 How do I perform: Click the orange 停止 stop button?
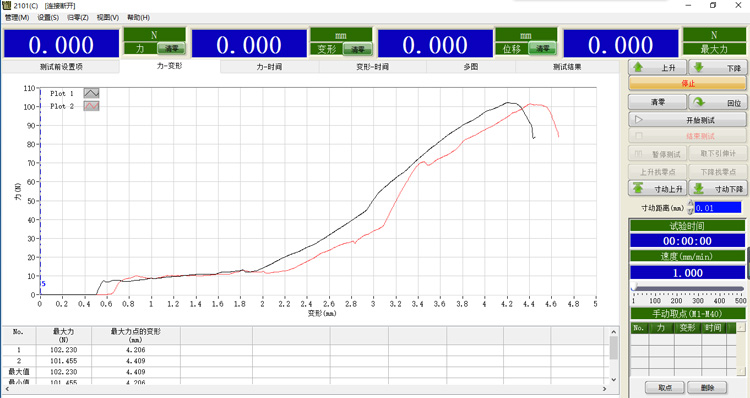point(687,84)
